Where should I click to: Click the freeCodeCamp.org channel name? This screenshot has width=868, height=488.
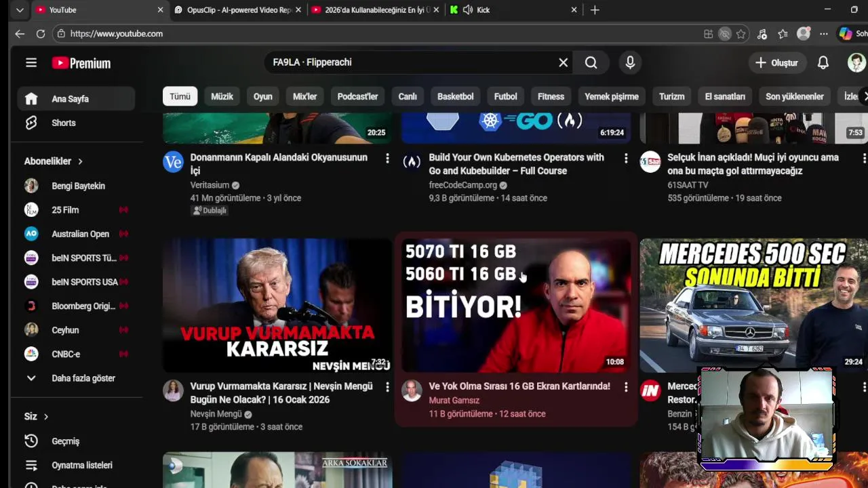pos(463,185)
